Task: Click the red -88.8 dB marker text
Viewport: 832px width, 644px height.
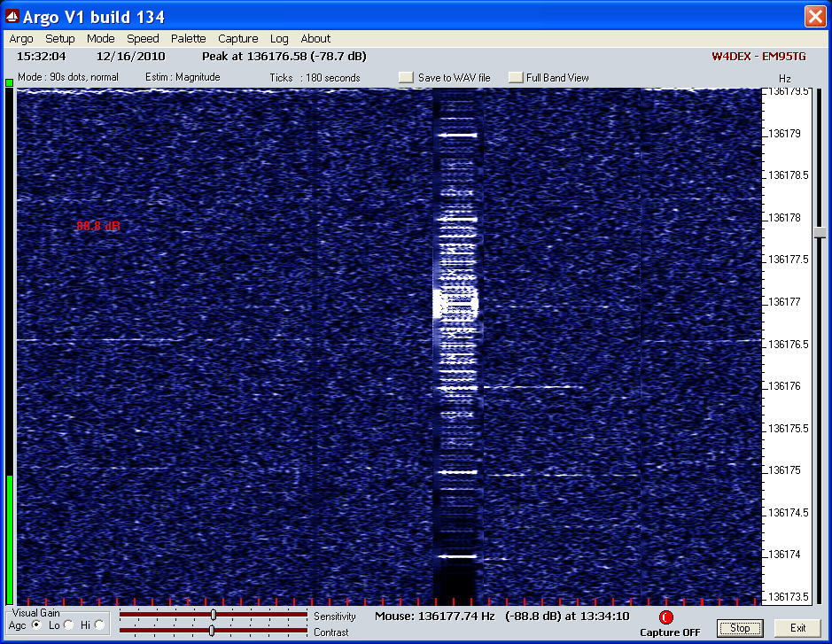Action: (97, 227)
